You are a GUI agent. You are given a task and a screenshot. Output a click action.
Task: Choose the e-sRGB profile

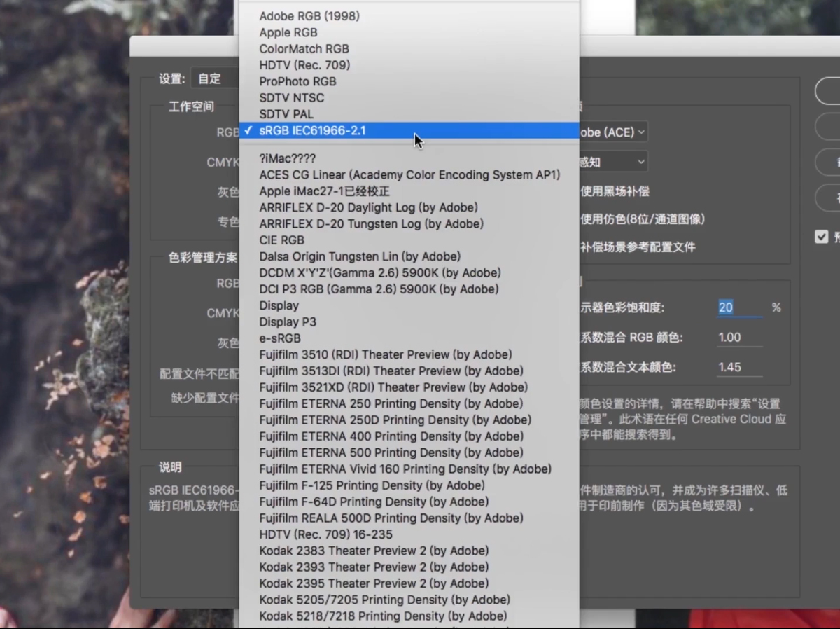pyautogui.click(x=280, y=338)
